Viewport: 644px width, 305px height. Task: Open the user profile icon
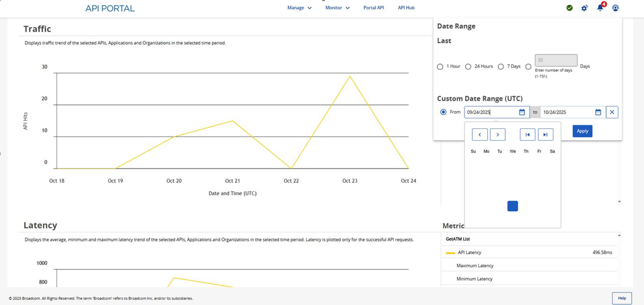point(615,8)
